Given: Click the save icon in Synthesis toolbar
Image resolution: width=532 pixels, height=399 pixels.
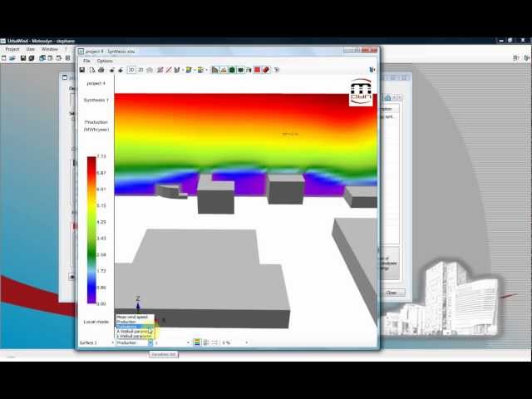Looking at the screenshot, I should [82, 70].
